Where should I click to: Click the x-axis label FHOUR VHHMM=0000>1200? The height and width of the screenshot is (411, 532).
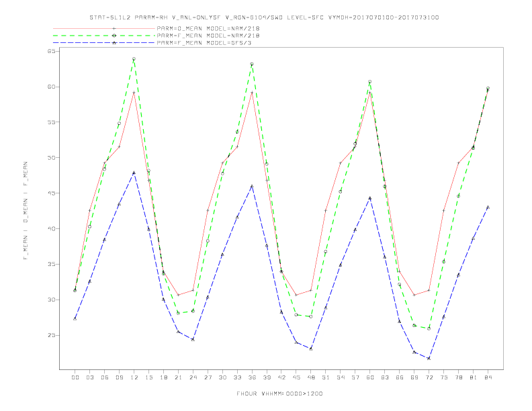279,394
